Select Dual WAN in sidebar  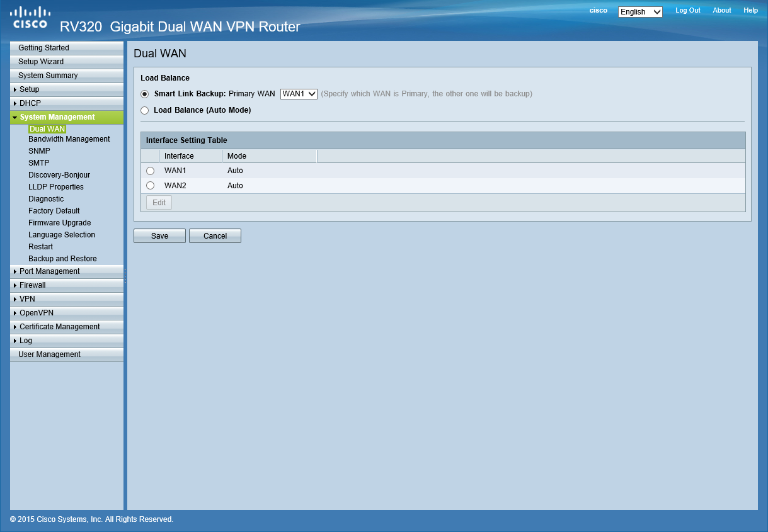[x=47, y=129]
